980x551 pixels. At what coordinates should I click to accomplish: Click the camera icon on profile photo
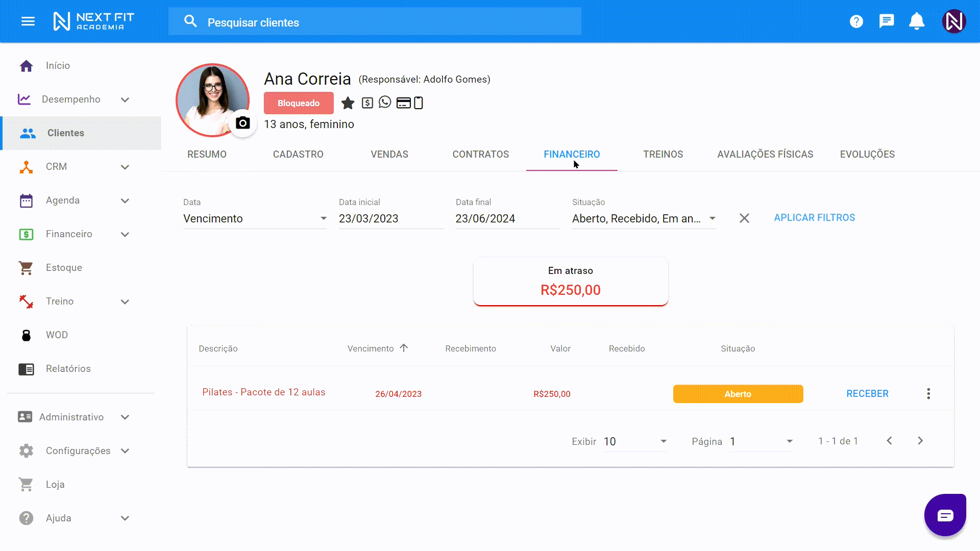[x=243, y=123]
